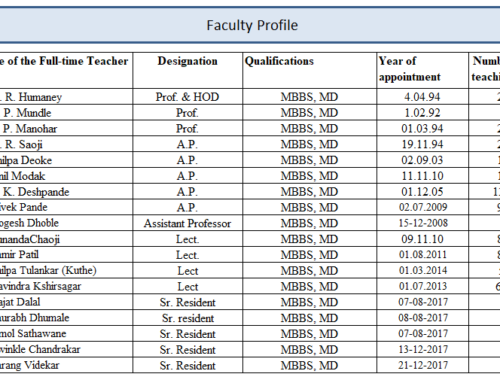Select the Sr. resident cell for Dhumale
500x380 pixels.
[188, 318]
